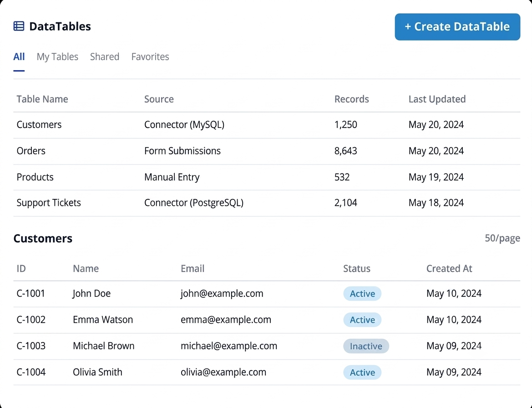Open the 50/page size selector
Screen dimensions: 532x408
[502, 238]
